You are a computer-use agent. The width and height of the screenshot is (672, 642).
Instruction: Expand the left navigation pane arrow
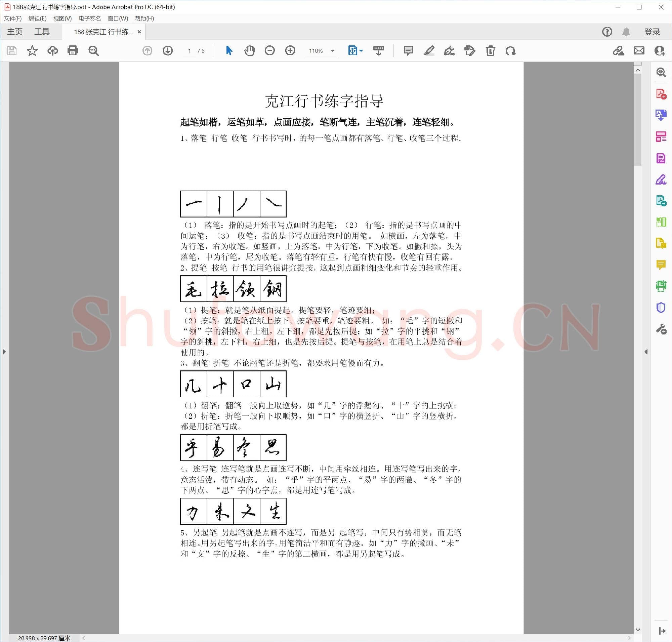(x=4, y=352)
